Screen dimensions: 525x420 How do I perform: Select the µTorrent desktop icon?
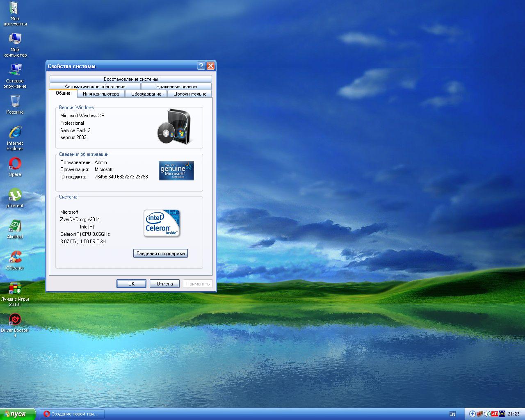[x=15, y=195]
